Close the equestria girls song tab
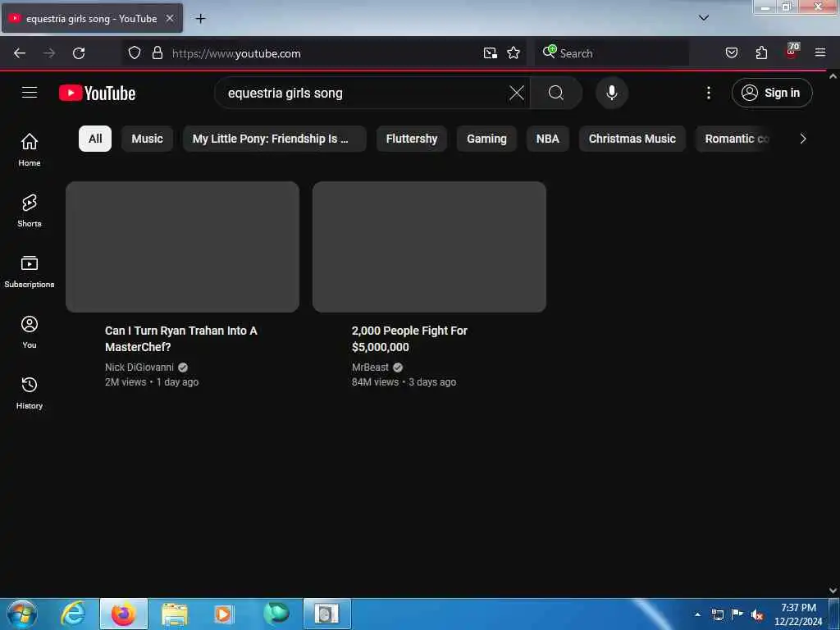The image size is (840, 630). pyautogui.click(x=169, y=18)
